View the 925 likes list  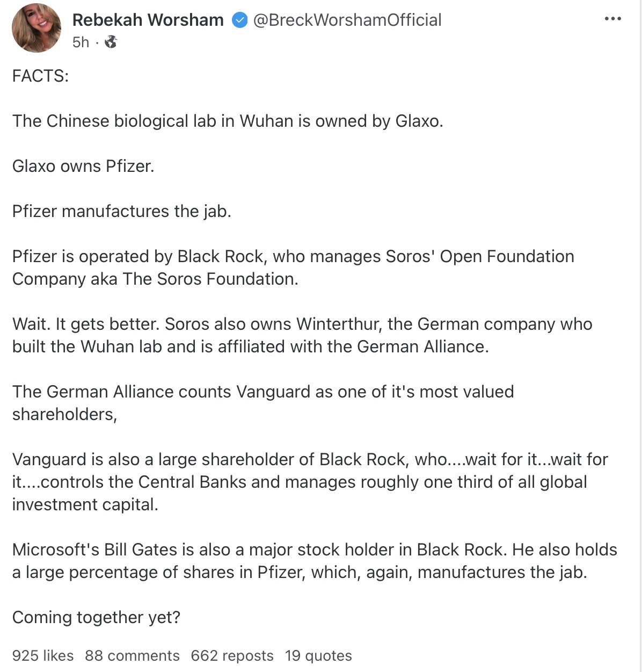click(x=43, y=655)
